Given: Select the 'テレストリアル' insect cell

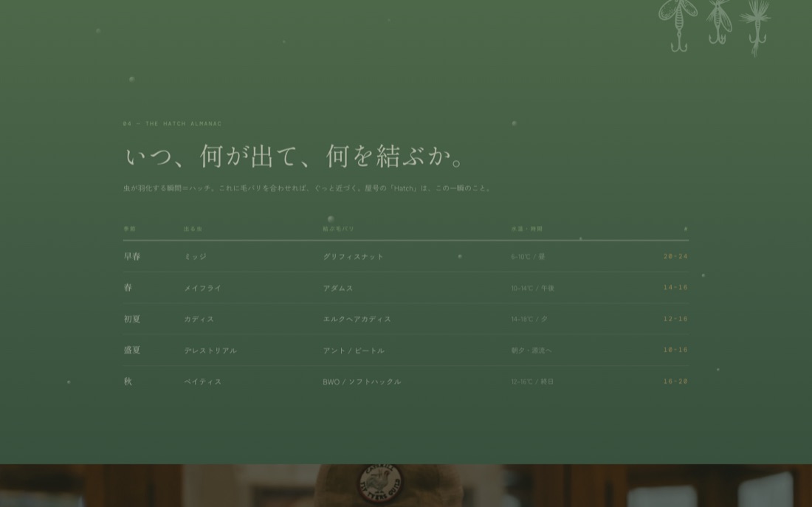Looking at the screenshot, I should (x=210, y=351).
